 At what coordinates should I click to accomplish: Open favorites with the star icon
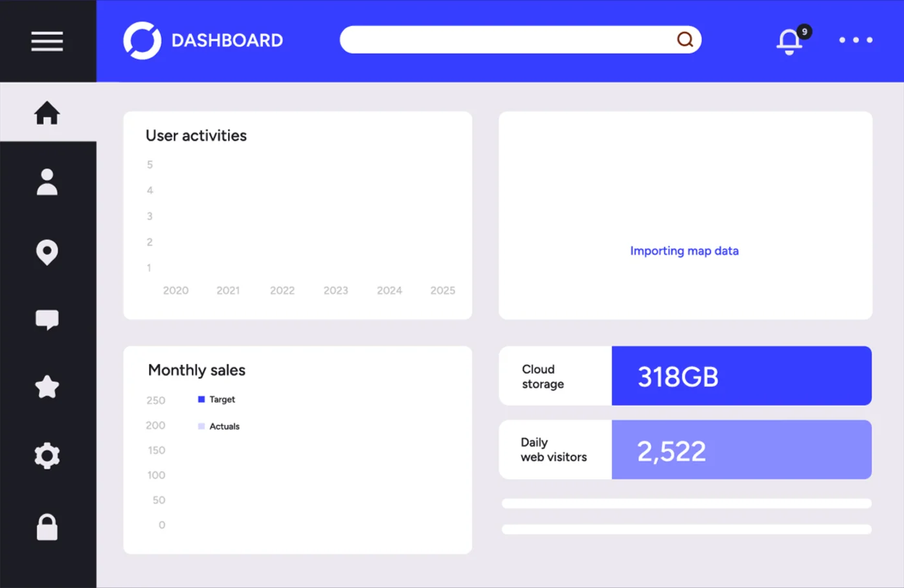[x=47, y=387]
